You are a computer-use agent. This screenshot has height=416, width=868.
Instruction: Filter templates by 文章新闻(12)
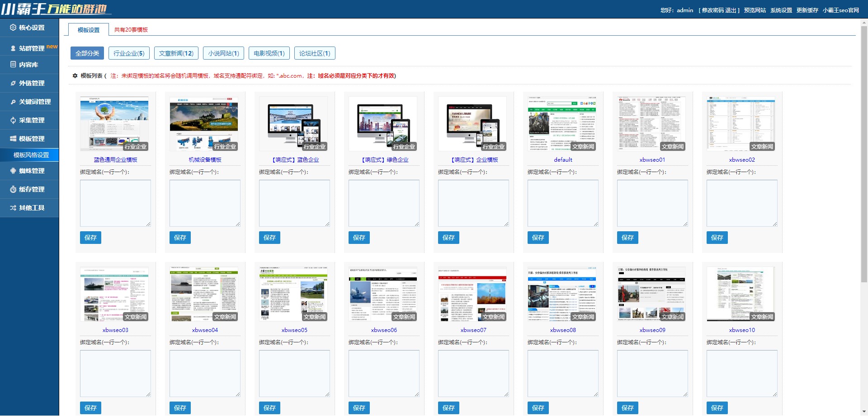pyautogui.click(x=176, y=53)
